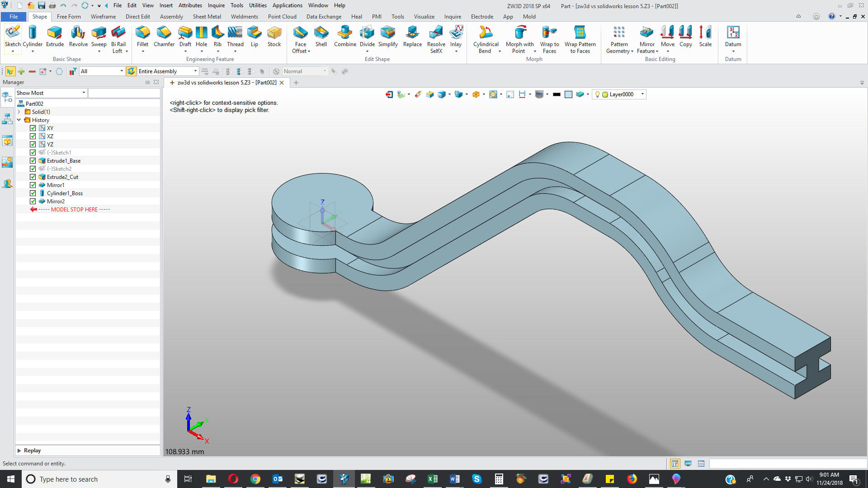This screenshot has width=868, height=488.
Task: Toggle Extrude1_Base feature checkbox
Action: click(x=33, y=160)
